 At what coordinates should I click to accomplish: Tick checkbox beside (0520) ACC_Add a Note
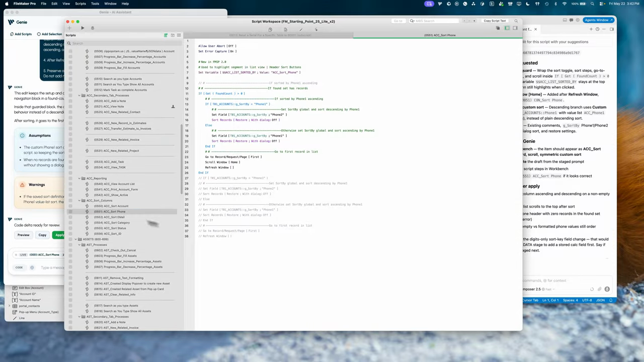pos(70,101)
